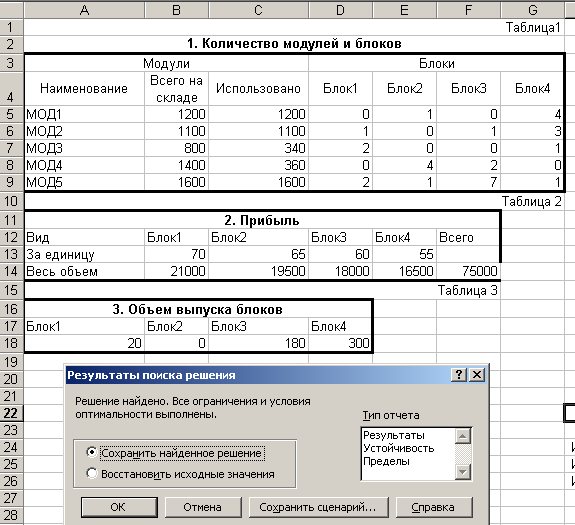
Task: Click the Весь объем row label
Action: [x=84, y=271]
